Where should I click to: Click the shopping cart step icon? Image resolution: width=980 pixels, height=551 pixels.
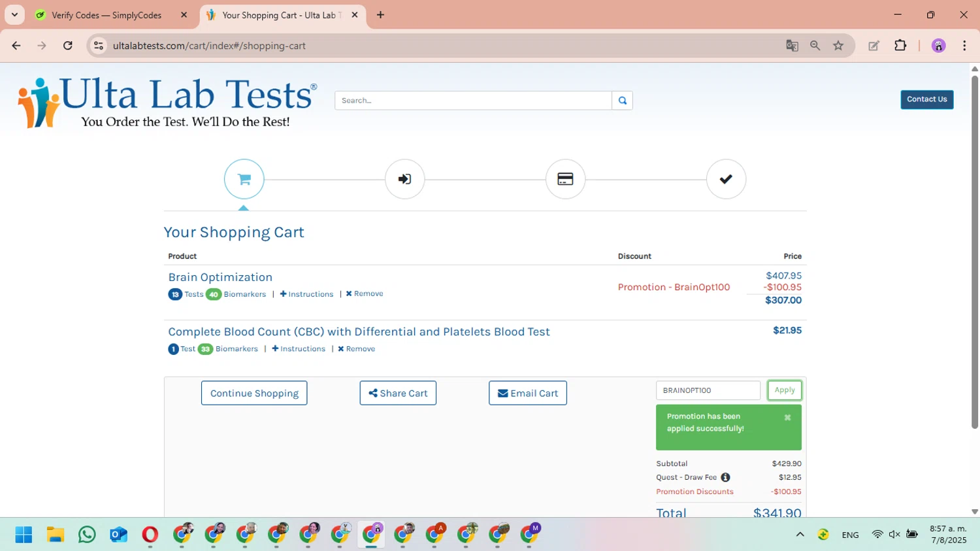[244, 179]
